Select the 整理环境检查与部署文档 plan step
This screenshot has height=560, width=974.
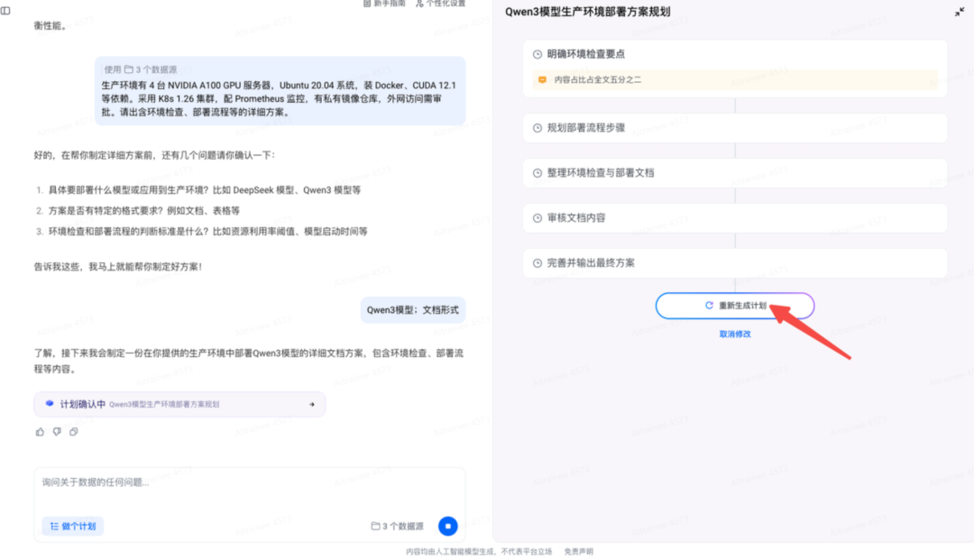735,173
